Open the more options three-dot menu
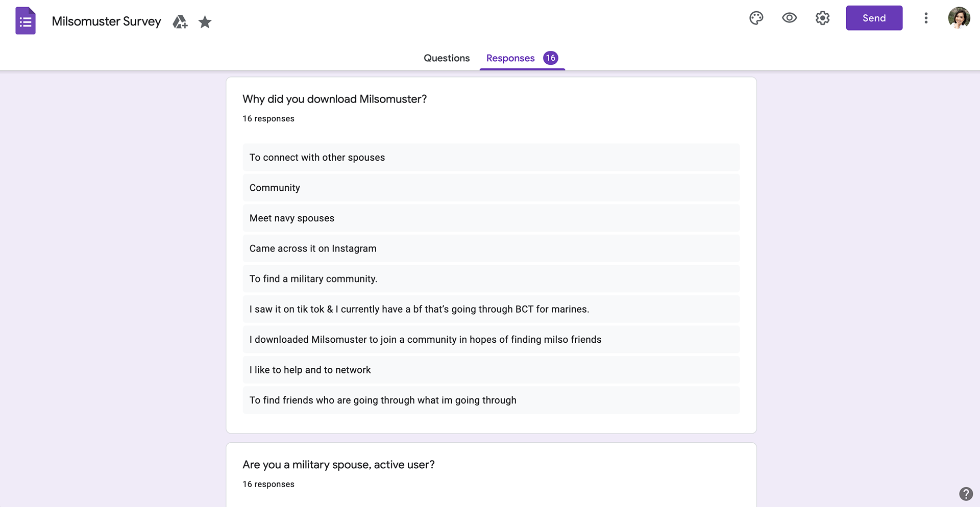Screen dimensions: 980x507 click(x=926, y=18)
